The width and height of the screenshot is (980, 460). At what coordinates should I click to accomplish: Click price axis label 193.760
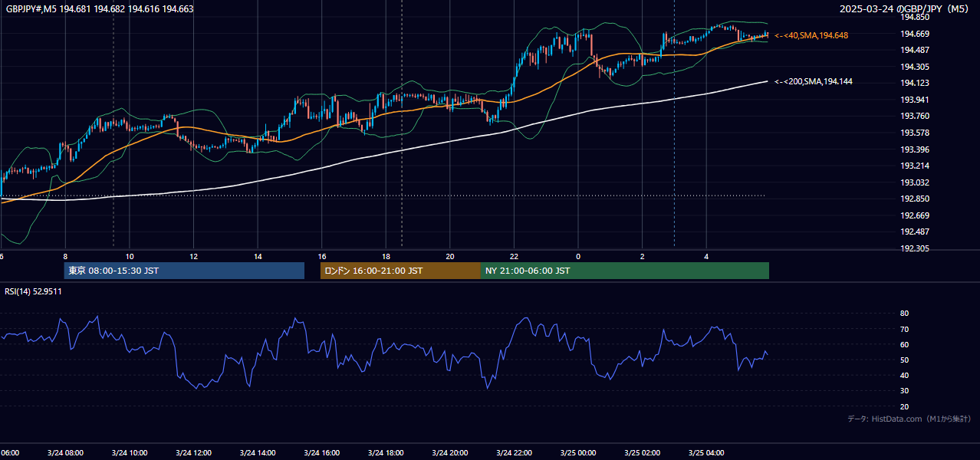click(915, 117)
